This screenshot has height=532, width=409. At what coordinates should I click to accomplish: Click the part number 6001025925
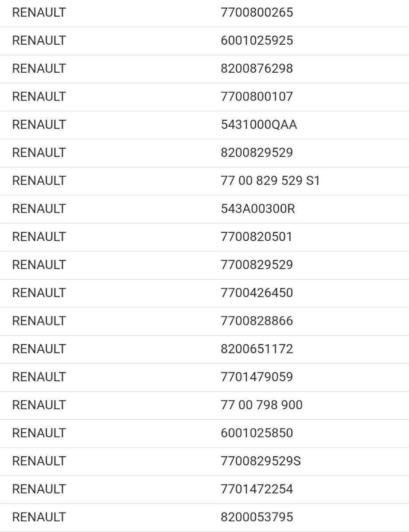[x=257, y=40]
